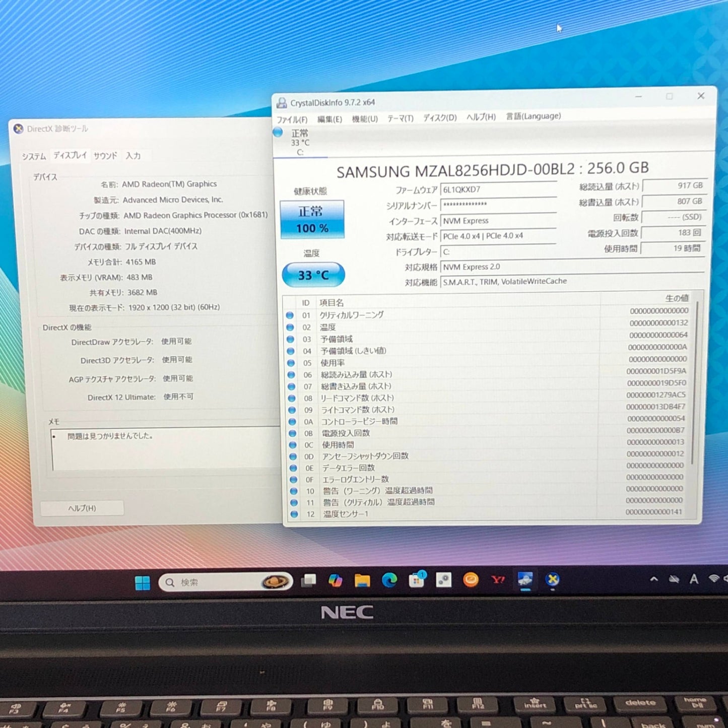Open the ファイル(F) menu in CrystalDiskInfo
Image resolution: width=728 pixels, height=728 pixels.
[292, 119]
